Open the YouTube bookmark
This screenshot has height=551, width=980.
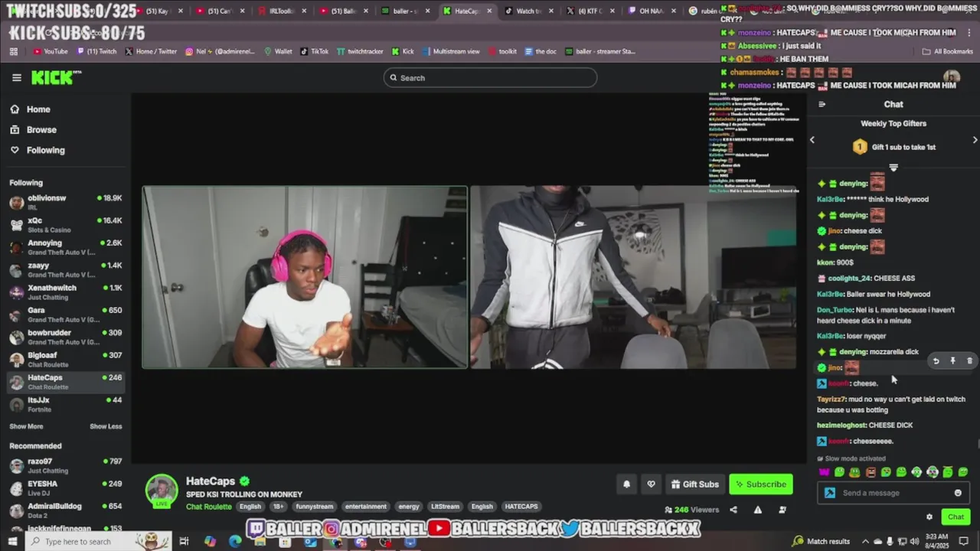tap(51, 51)
